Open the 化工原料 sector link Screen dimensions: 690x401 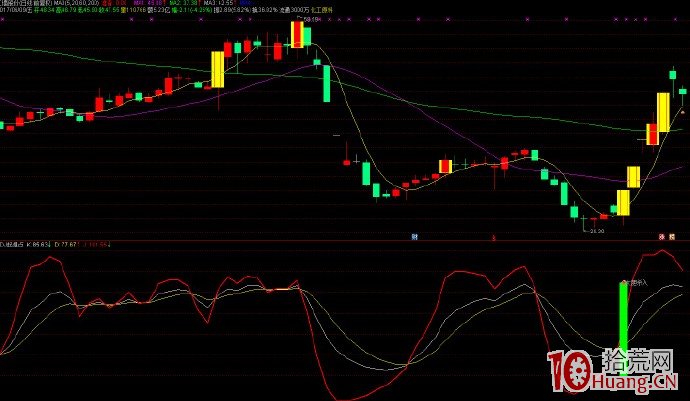coord(321,10)
